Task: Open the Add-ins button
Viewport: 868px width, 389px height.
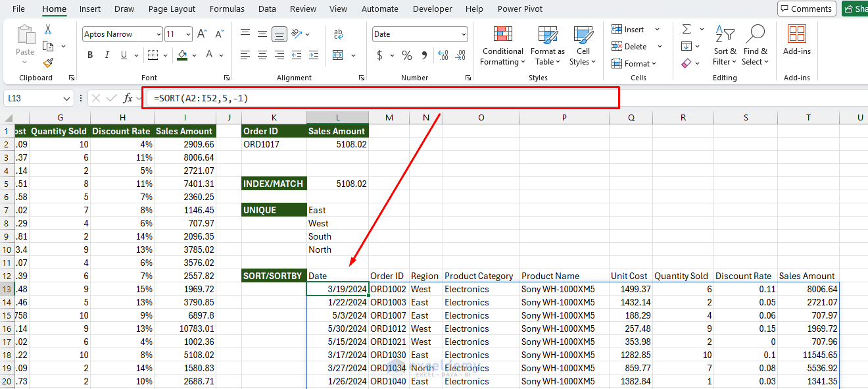Action: [797, 41]
